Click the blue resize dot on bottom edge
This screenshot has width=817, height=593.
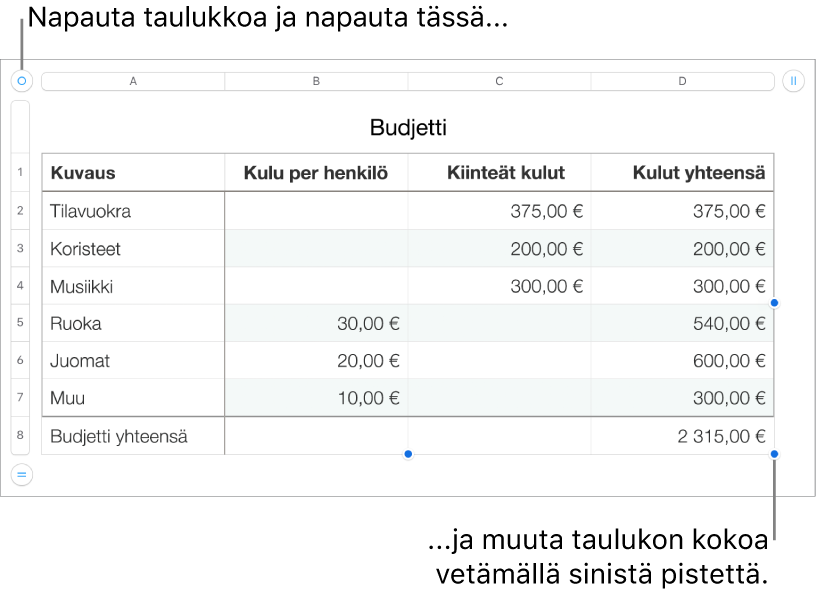408,454
